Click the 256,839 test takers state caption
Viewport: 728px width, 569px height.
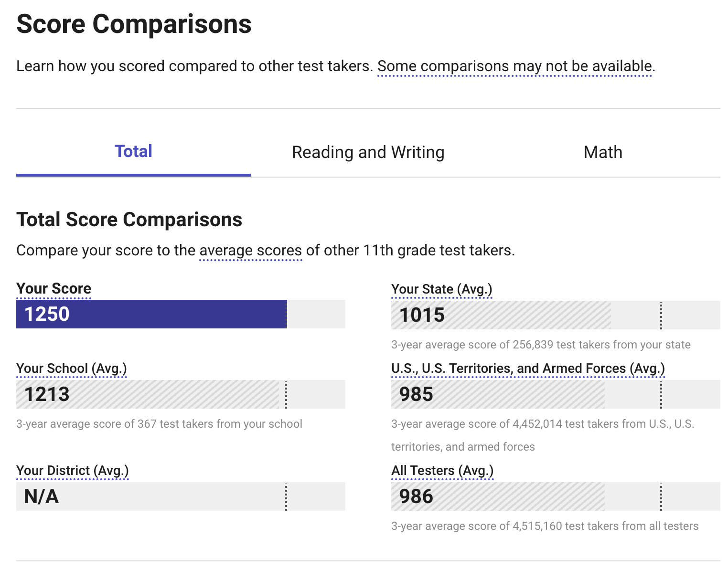[541, 345]
